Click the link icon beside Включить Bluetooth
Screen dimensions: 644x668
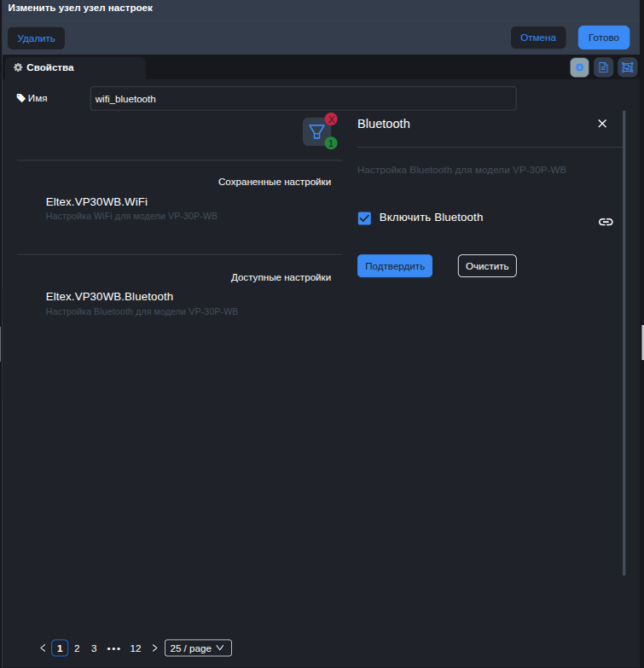[x=606, y=222]
